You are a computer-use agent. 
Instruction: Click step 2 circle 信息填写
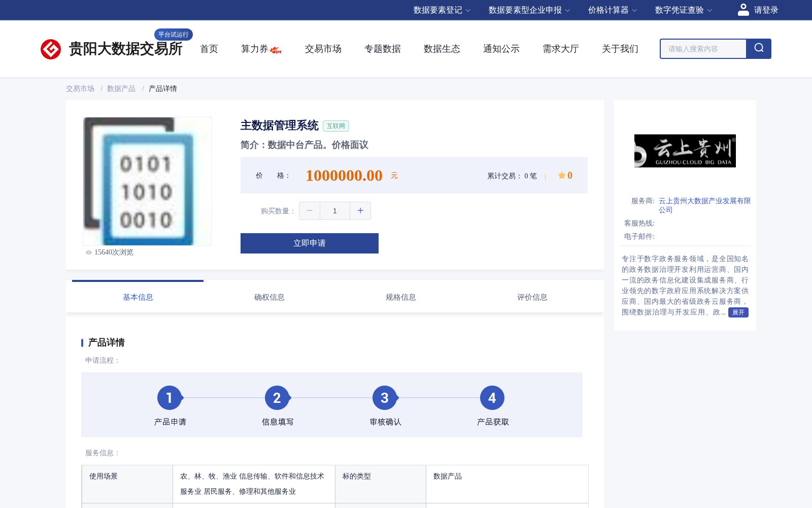click(277, 398)
